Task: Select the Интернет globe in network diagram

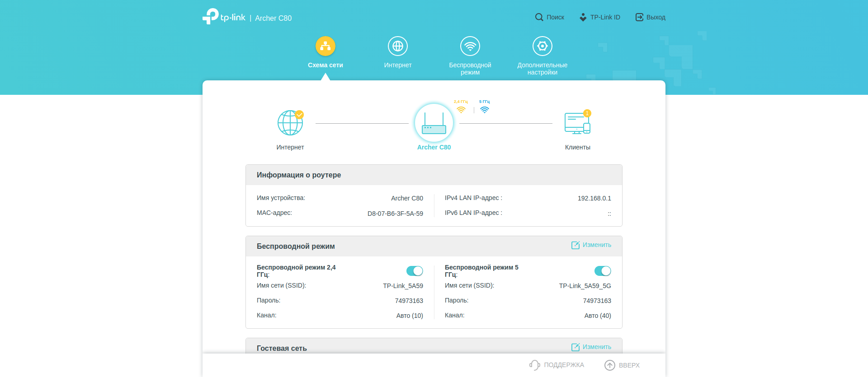Action: coord(290,123)
